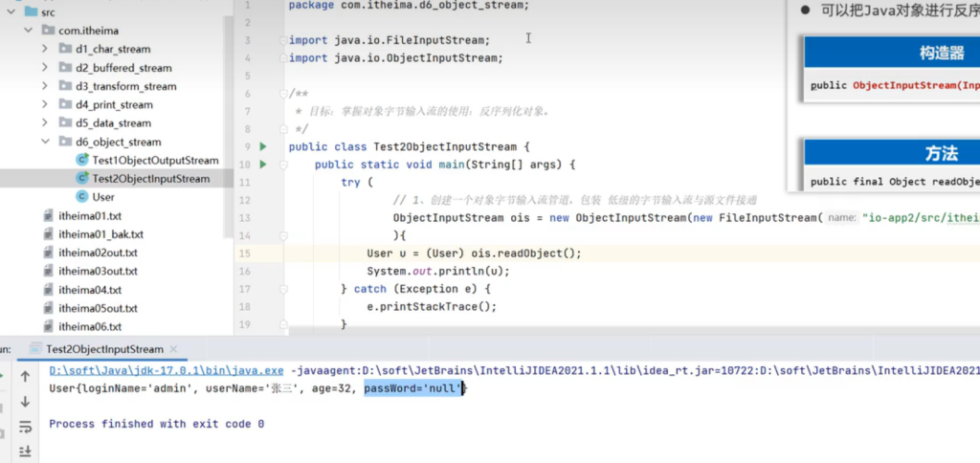
Task: Click the run gutter icon beside class Test2ObjectInputStream
Action: (263, 146)
